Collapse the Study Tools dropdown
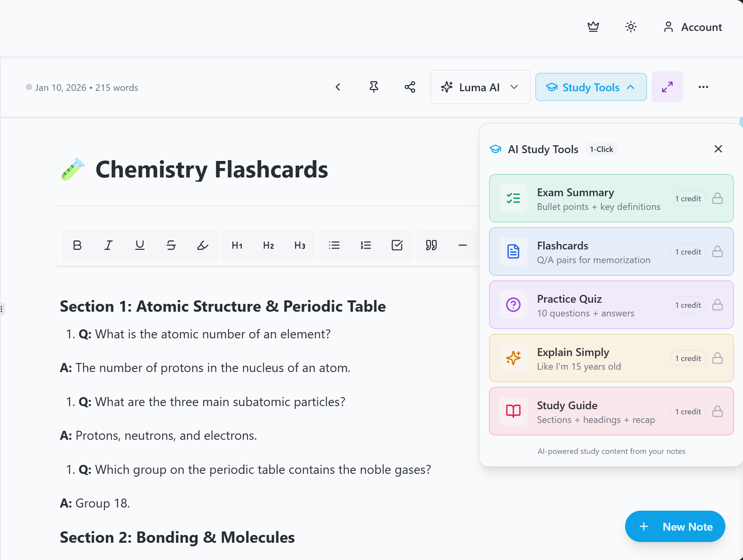The width and height of the screenshot is (743, 560). tap(591, 87)
